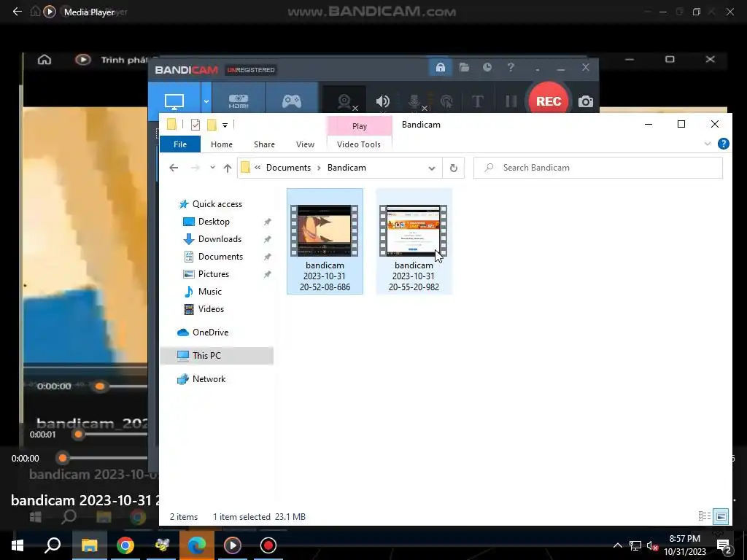Click the Search Bandicam field
Image resolution: width=747 pixels, height=560 pixels.
coord(598,168)
